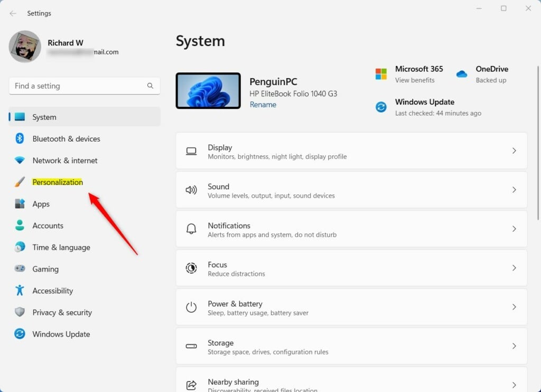Open Display monitors and brightness row
The width and height of the screenshot is (541, 392).
351,151
